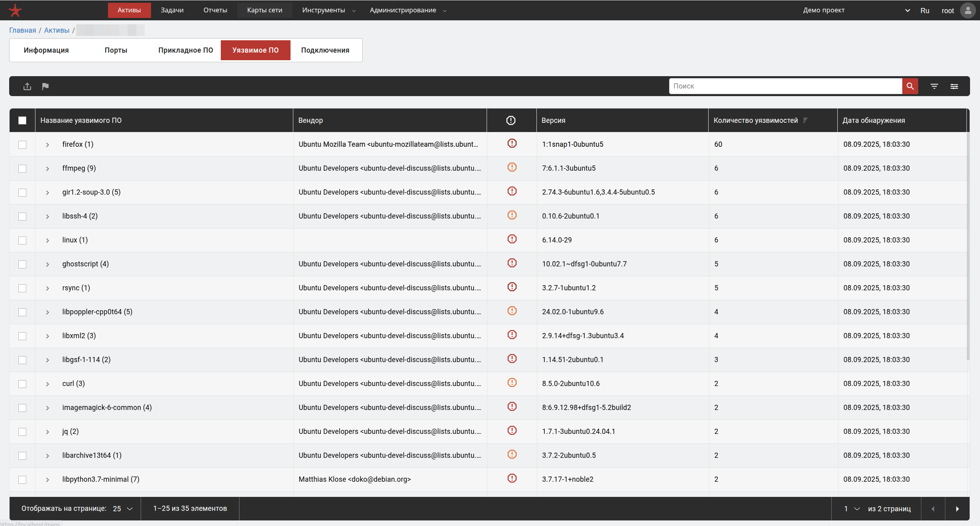
Task: Check the curl row checkbox
Action: pyautogui.click(x=22, y=384)
